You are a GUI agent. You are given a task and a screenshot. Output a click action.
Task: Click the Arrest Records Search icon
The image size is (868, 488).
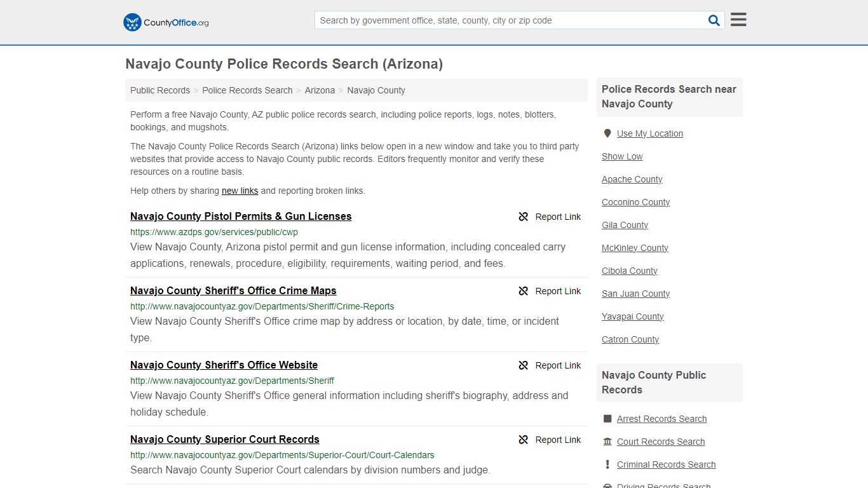coord(607,419)
